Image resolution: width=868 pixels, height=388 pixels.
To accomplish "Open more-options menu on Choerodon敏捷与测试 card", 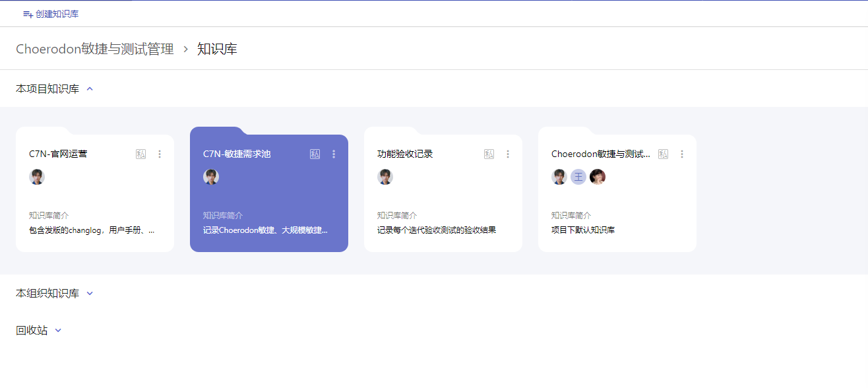I will coord(682,154).
